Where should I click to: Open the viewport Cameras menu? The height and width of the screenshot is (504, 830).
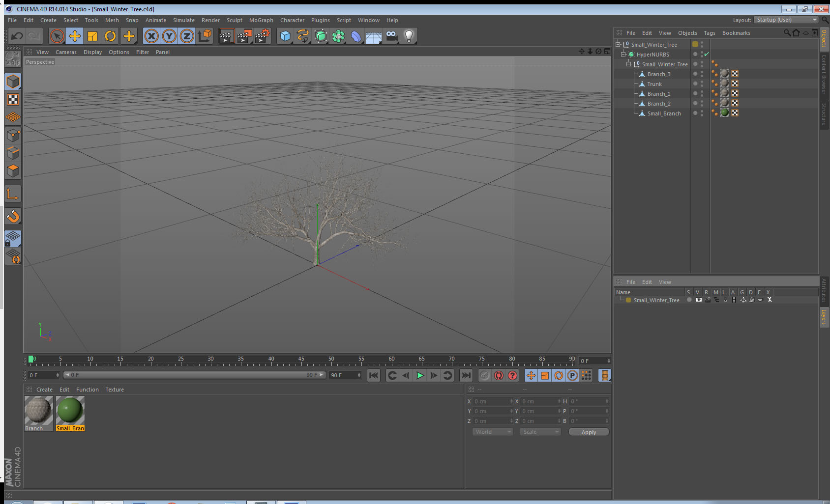click(x=66, y=52)
